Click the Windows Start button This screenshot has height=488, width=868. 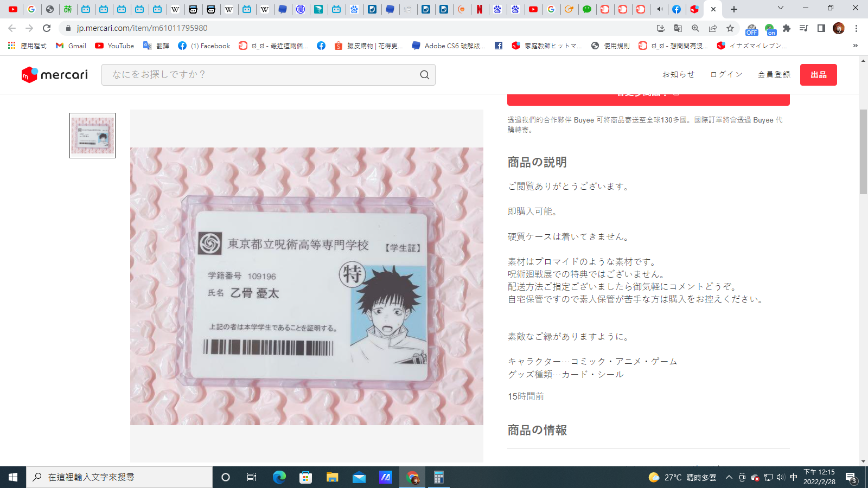pyautogui.click(x=13, y=477)
